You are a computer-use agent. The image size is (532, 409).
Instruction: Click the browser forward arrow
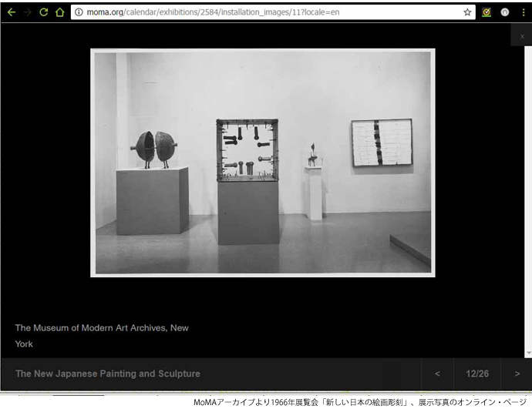tap(27, 12)
